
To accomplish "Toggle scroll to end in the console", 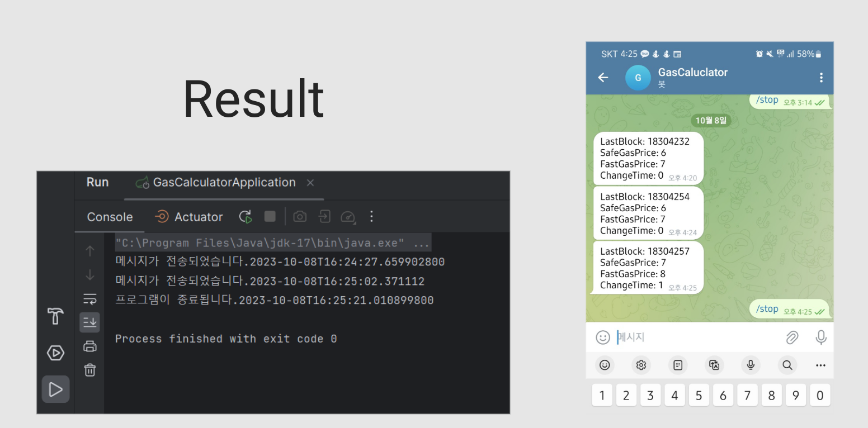I will pyautogui.click(x=89, y=322).
